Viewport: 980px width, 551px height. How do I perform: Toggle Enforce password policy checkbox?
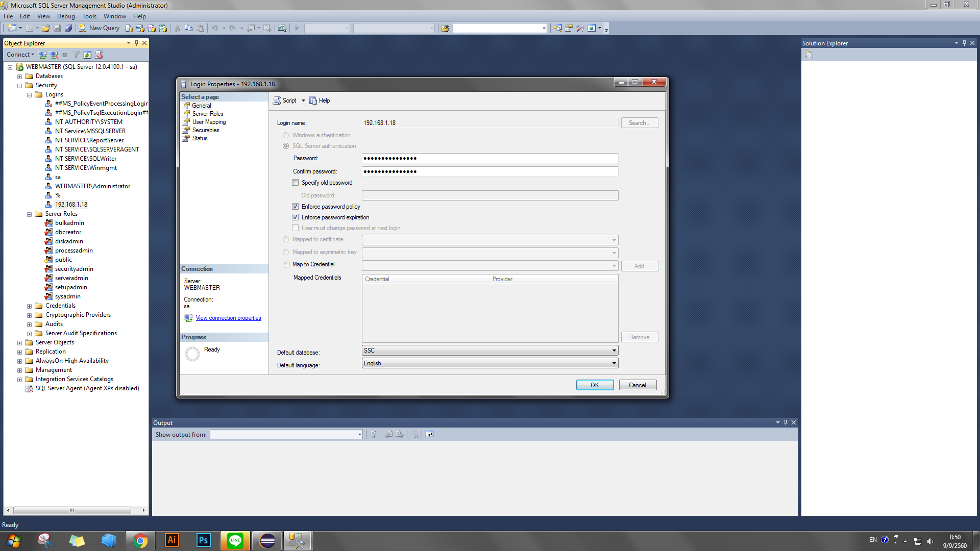295,207
